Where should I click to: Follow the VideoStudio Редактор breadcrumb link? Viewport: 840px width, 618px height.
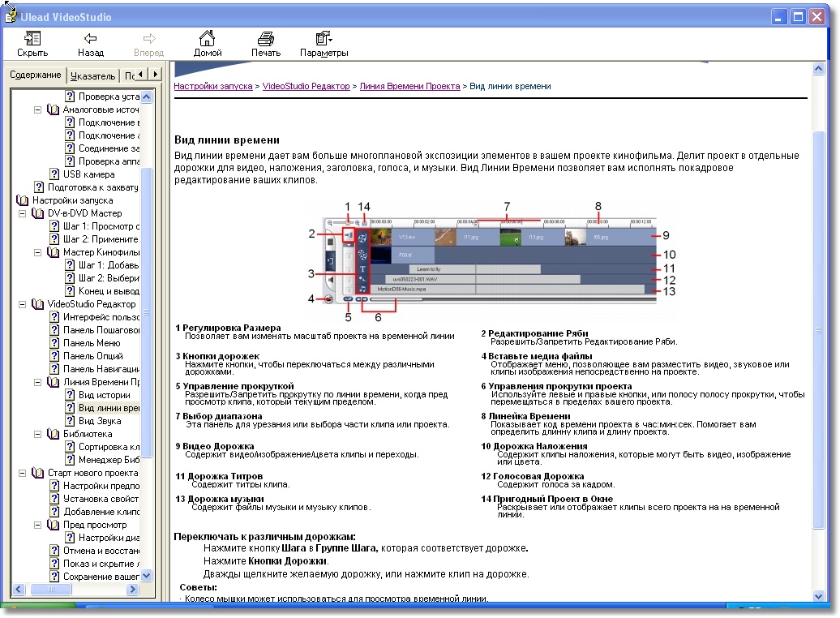coord(306,86)
